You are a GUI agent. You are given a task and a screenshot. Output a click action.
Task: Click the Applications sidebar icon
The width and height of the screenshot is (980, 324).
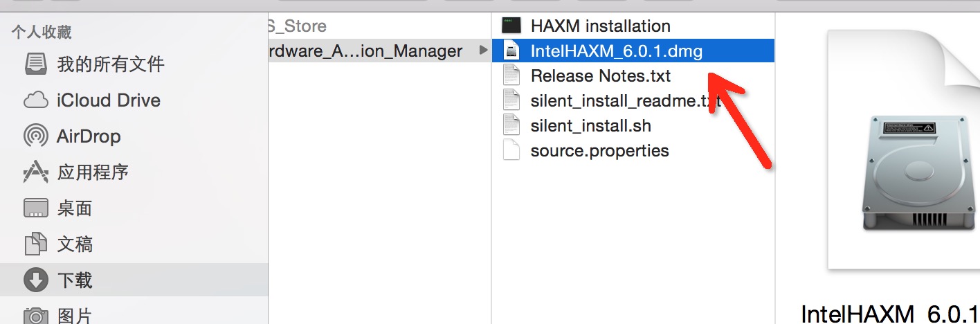35,172
